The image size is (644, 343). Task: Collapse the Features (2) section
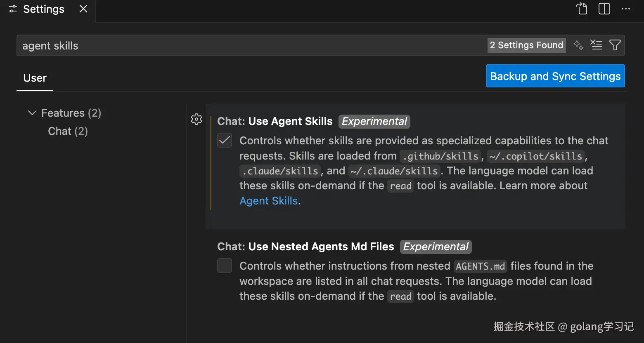pyautogui.click(x=32, y=113)
